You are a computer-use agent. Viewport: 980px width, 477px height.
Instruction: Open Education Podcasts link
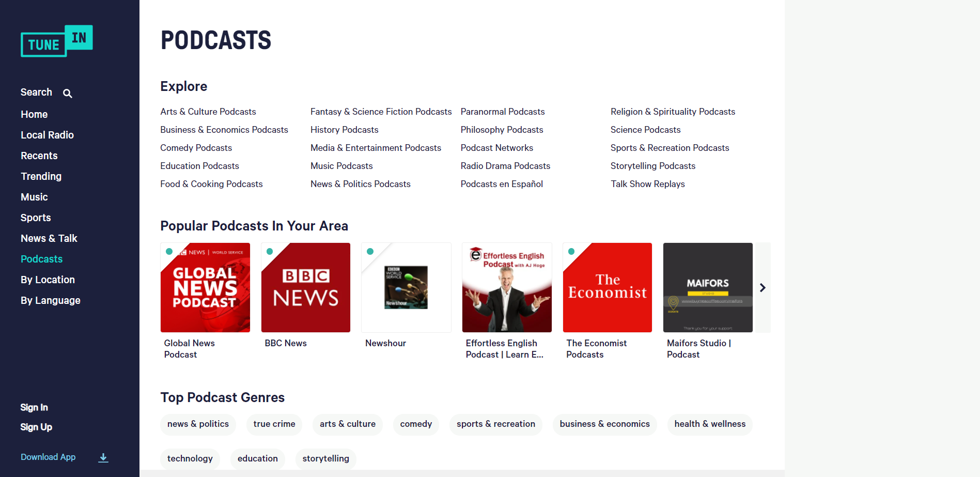click(x=199, y=166)
